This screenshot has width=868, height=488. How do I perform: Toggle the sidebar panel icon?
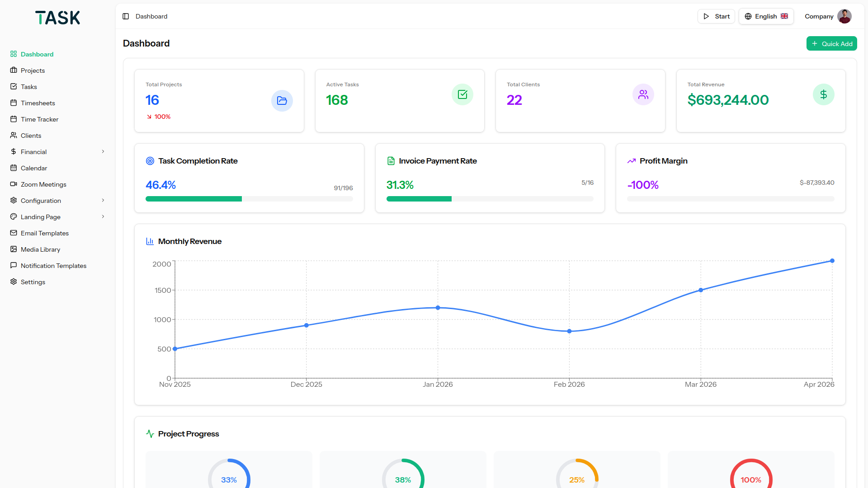pyautogui.click(x=126, y=16)
